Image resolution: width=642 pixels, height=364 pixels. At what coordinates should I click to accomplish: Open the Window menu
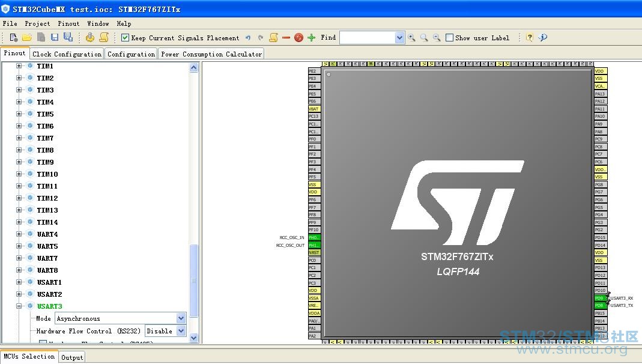pyautogui.click(x=98, y=24)
